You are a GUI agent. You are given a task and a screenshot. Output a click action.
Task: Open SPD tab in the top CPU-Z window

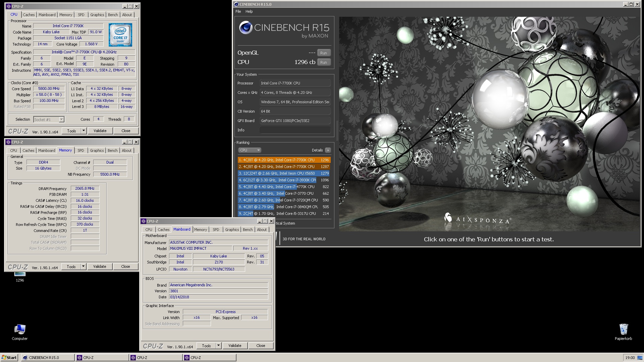(x=81, y=15)
